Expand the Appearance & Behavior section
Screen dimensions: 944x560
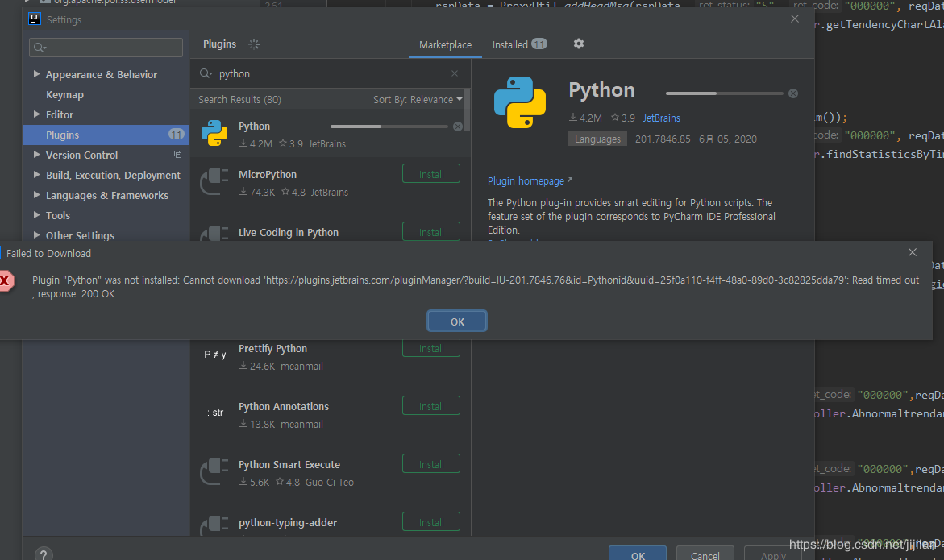coord(37,74)
